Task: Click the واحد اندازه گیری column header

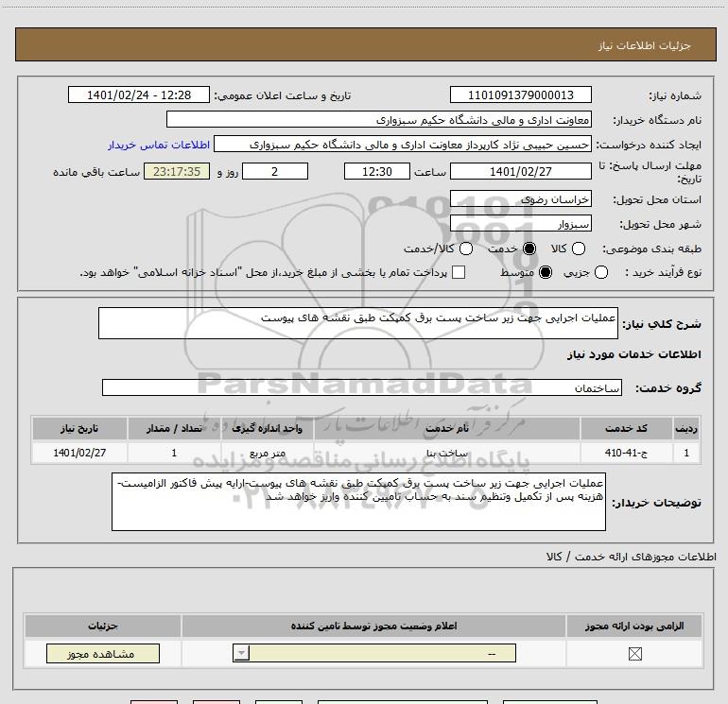Action: (x=267, y=428)
